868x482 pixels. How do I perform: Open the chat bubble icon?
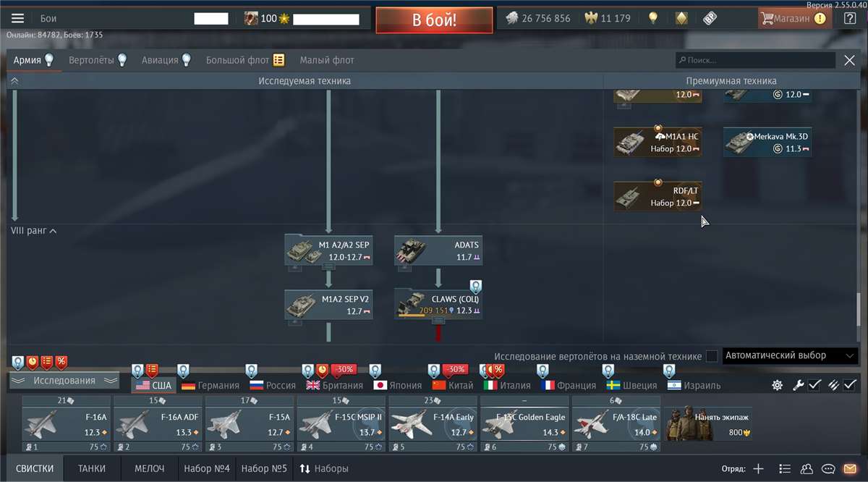tap(829, 469)
